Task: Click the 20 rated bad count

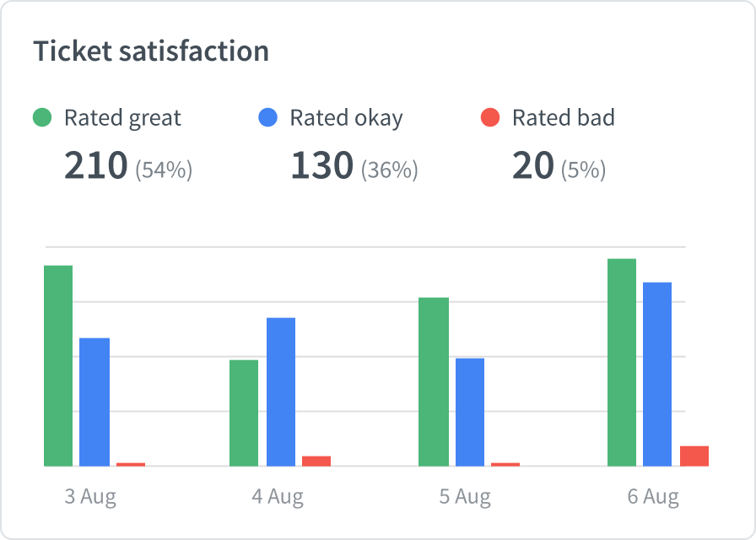Action: 532,166
